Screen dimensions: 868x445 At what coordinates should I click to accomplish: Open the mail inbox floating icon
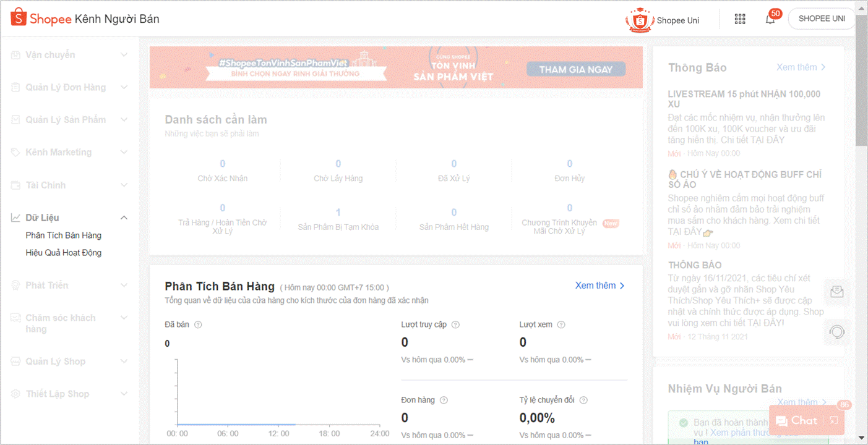[x=837, y=292]
